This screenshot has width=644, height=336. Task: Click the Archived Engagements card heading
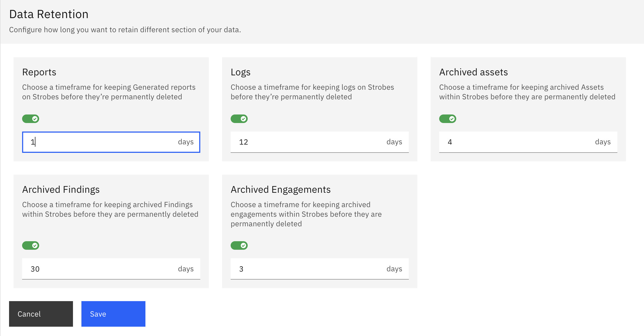pos(280,190)
